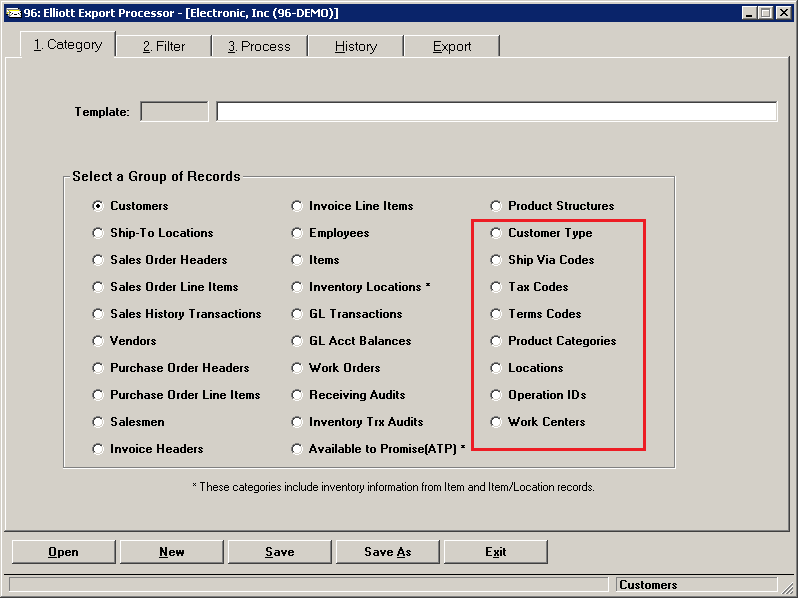The height and width of the screenshot is (598, 798).
Task: Click the Template description text field
Action: tap(497, 111)
